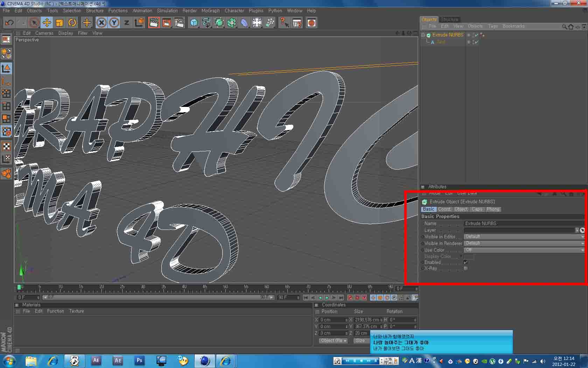Open the Visible in Editor dropdown
Screen dimensions: 588x368
[x=524, y=237]
